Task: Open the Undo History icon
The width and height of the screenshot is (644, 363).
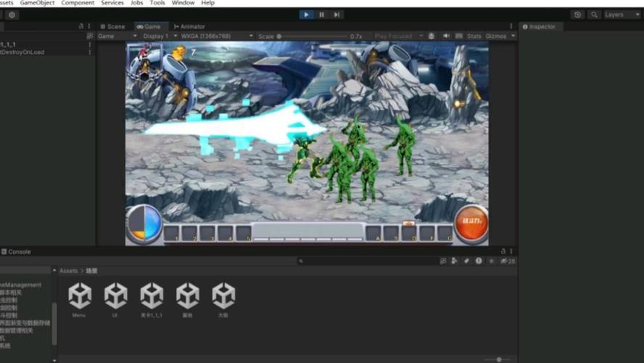Action: click(x=577, y=15)
